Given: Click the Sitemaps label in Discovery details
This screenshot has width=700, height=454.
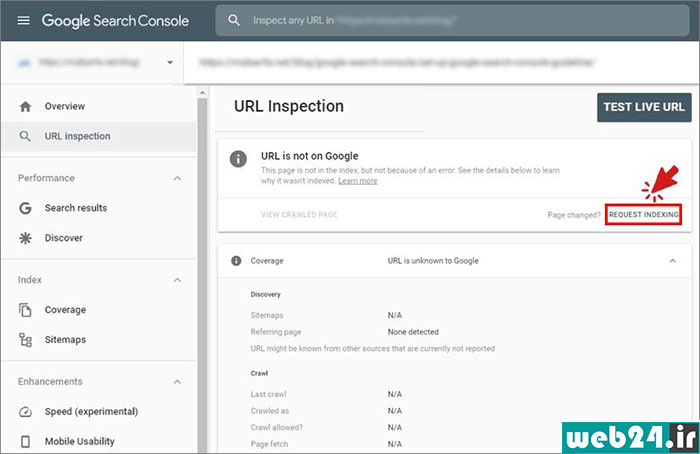Looking at the screenshot, I should [x=267, y=316].
